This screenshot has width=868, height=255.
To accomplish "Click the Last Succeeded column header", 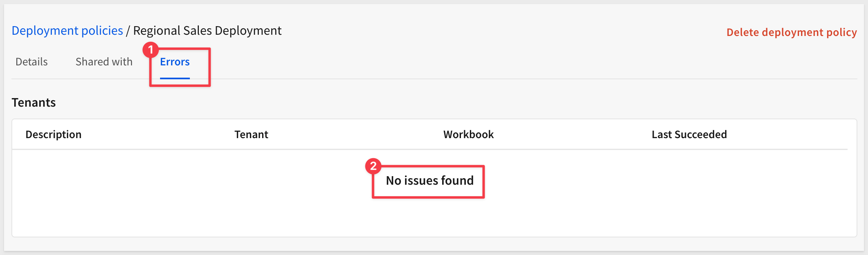I will [x=689, y=134].
